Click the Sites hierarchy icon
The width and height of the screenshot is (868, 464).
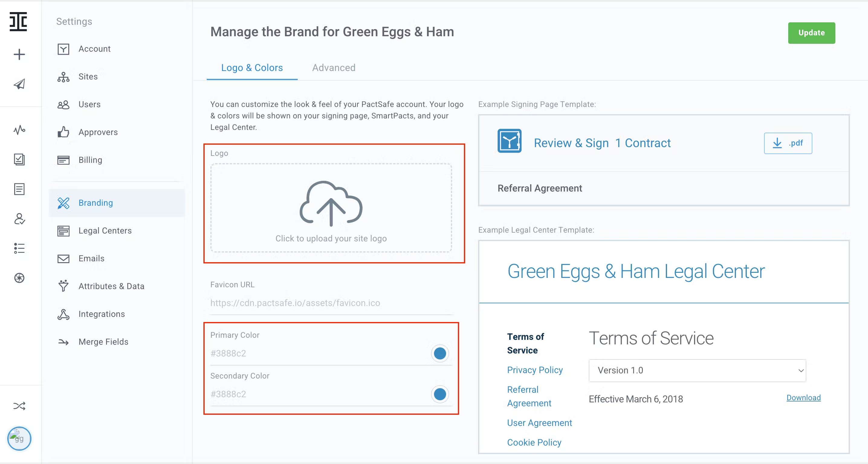[x=63, y=77]
